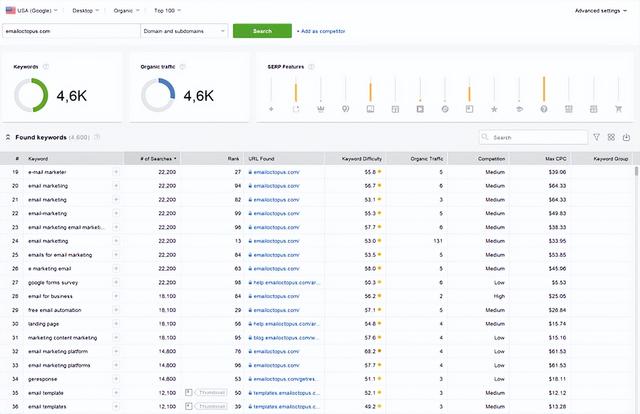
Task: Click the export icon above the table
Action: (626, 137)
